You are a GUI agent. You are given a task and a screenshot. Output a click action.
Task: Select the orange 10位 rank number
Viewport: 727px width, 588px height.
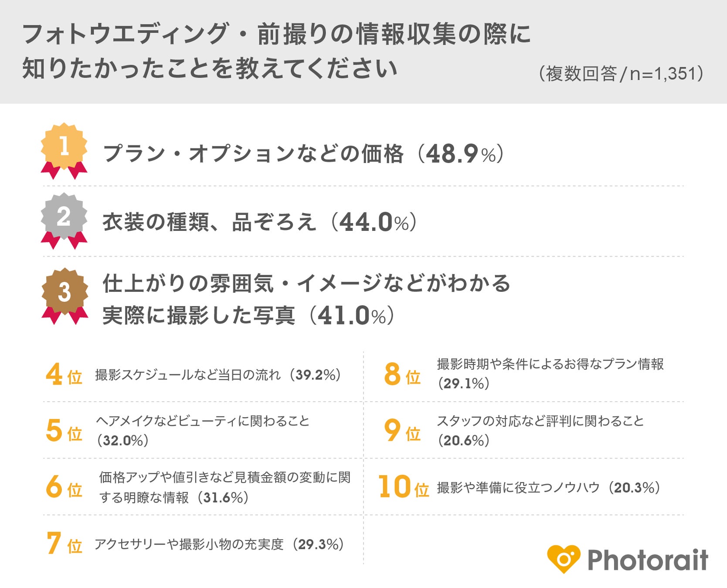tap(403, 487)
